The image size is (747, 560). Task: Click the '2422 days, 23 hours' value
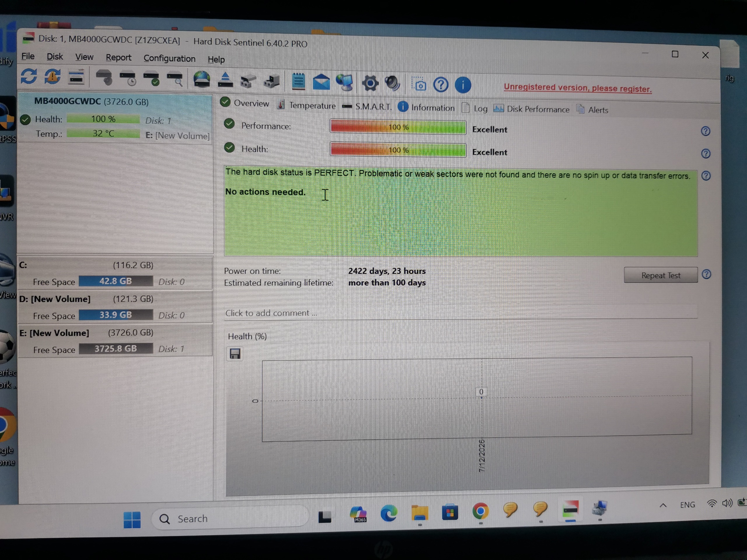point(387,271)
